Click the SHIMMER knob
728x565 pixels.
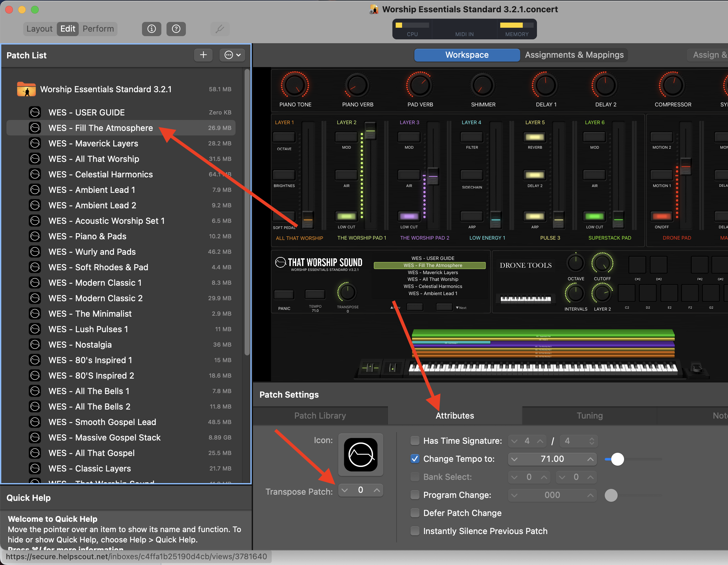coord(483,85)
